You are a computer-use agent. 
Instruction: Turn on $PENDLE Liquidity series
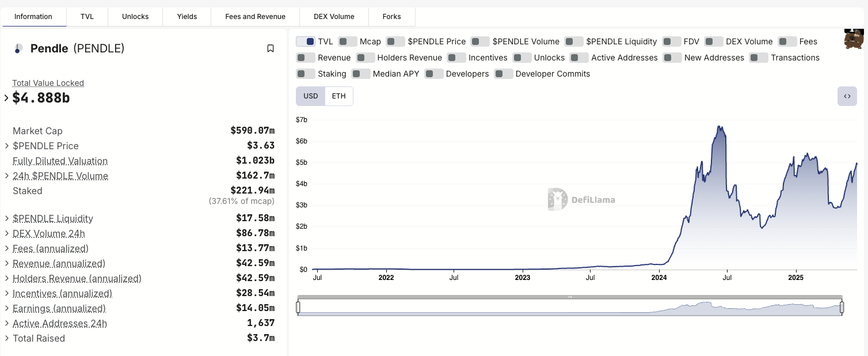click(574, 41)
